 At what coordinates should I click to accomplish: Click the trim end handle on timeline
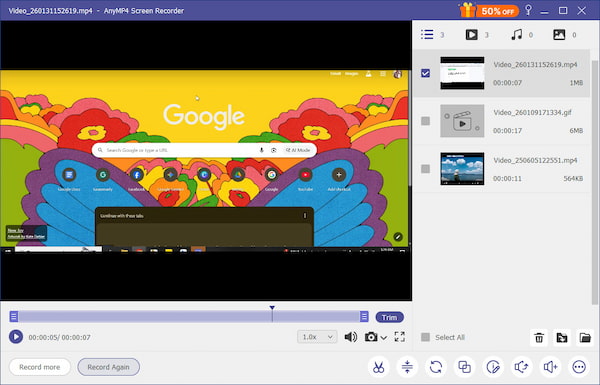pos(364,316)
